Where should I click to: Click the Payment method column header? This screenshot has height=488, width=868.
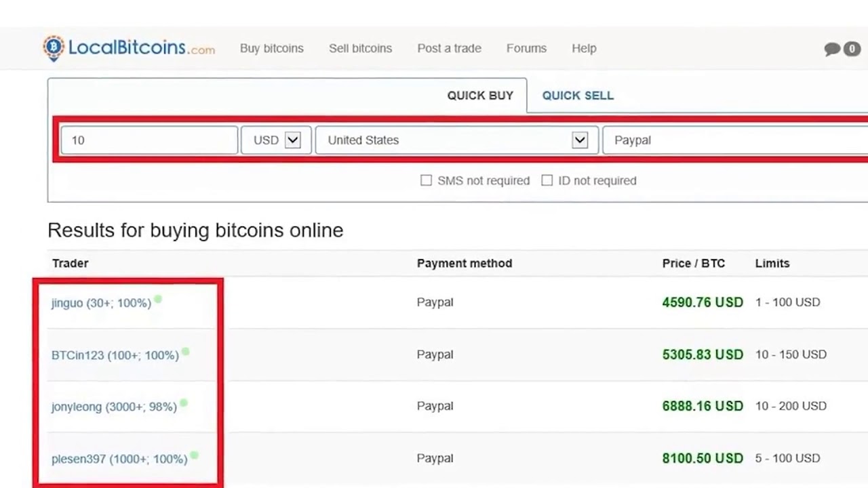(x=465, y=263)
